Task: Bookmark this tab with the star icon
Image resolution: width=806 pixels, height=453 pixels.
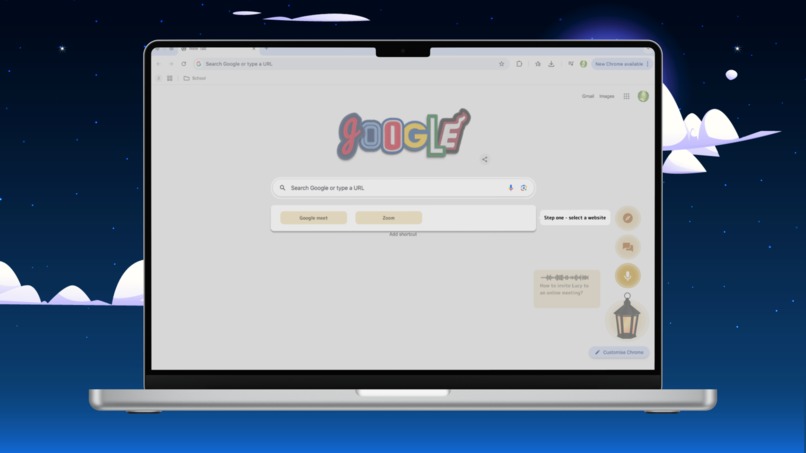Action: click(x=502, y=64)
